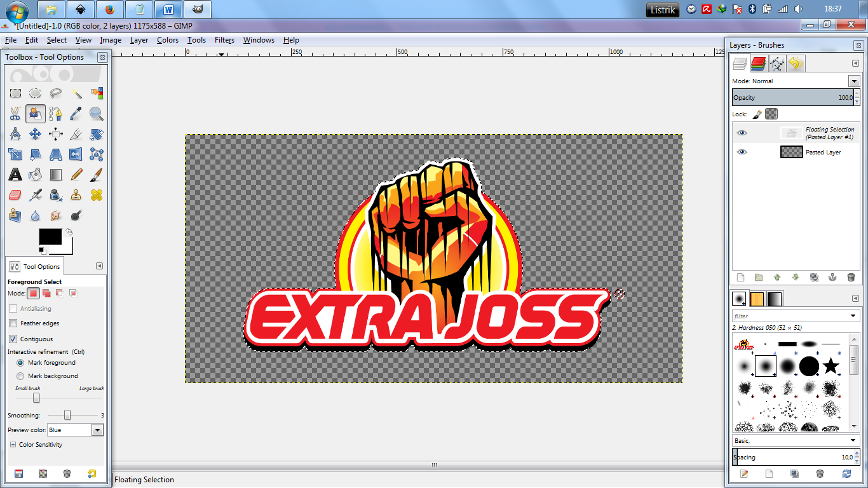Select the Ellipse Select tool
The image size is (868, 488).
[x=36, y=93]
